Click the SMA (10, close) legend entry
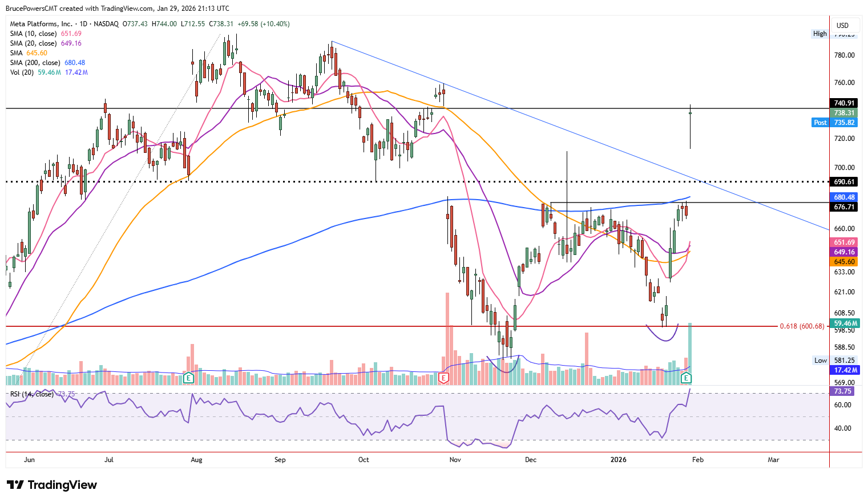868x502 pixels. point(46,34)
